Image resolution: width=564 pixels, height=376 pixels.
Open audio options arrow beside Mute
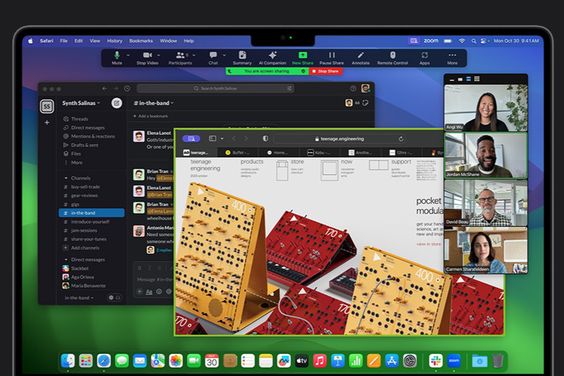tap(128, 55)
